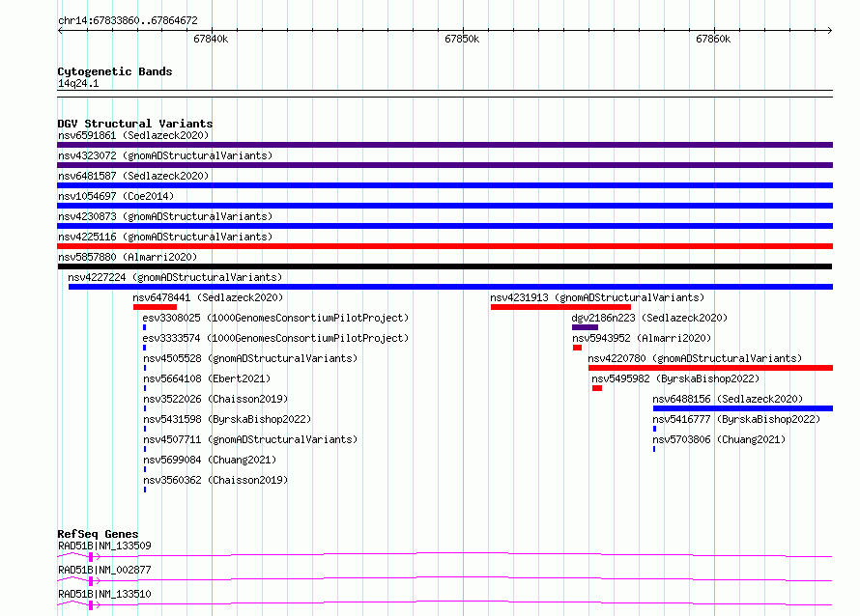Select the purple nsv6591861 variant bar
Screen dimensions: 860x616
pyautogui.click(x=444, y=145)
